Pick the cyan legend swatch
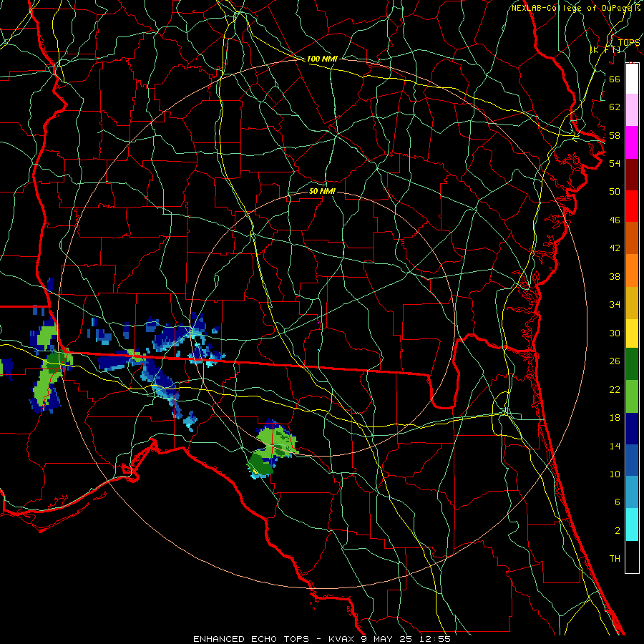Screen dimensions: 644x644 [632, 525]
